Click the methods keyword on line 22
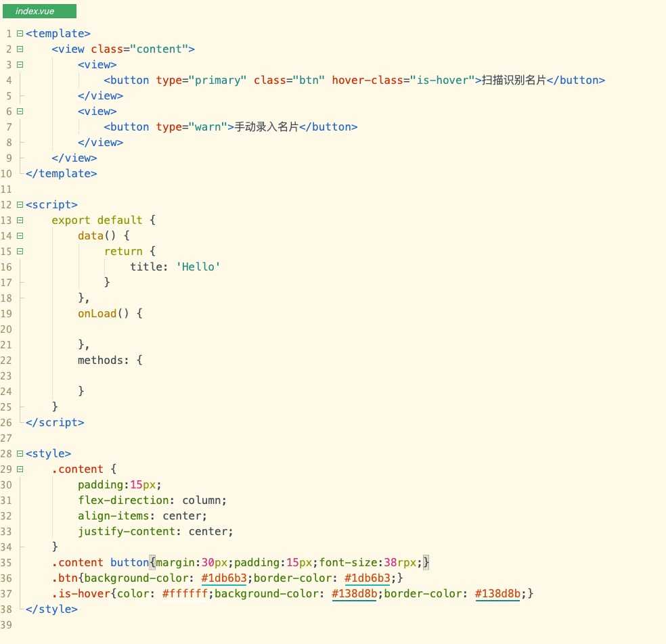The height and width of the screenshot is (644, 666). [x=100, y=361]
